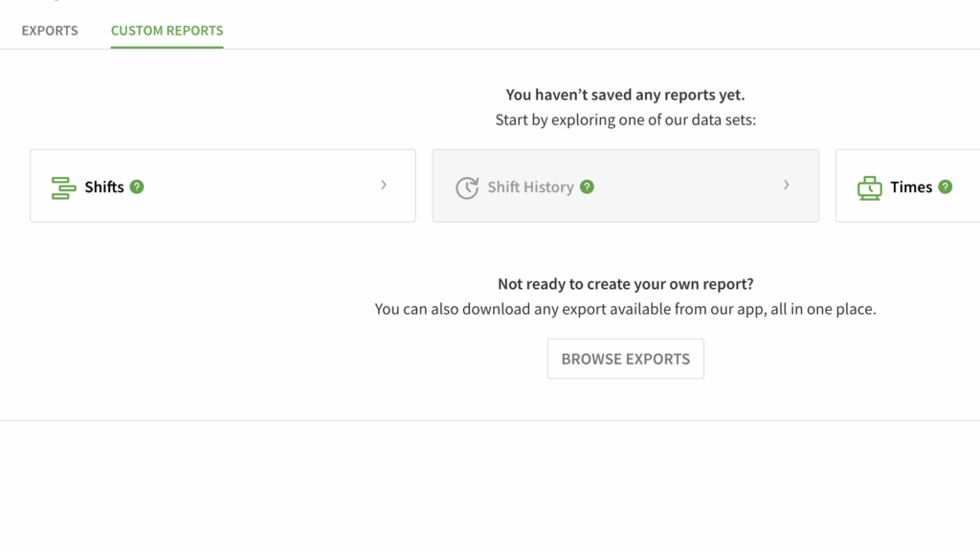Open the Shift History data set card

tap(670, 186)
